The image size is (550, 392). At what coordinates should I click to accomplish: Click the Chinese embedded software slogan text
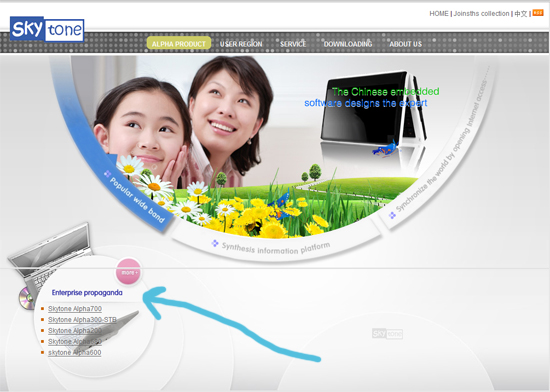pos(372,97)
